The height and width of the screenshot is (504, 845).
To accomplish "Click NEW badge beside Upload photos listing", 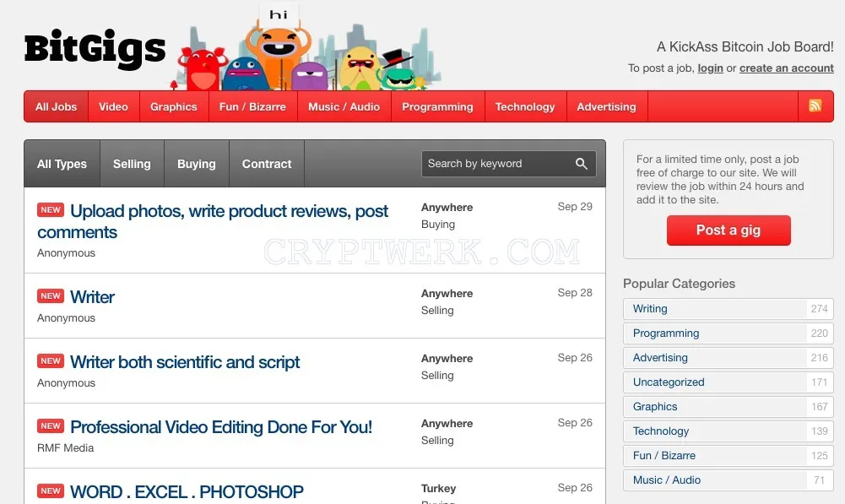I will (51, 209).
